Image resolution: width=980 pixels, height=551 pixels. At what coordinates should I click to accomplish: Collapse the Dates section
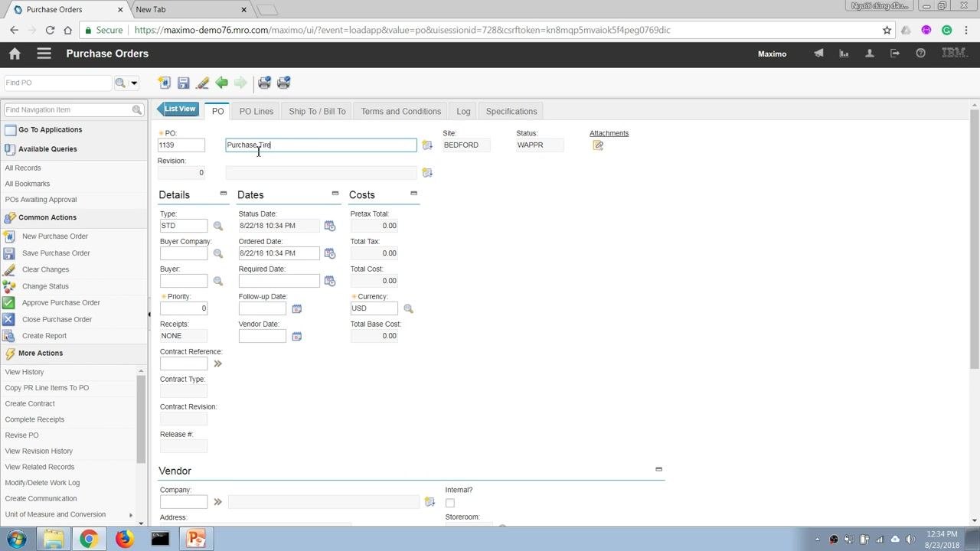(335, 194)
